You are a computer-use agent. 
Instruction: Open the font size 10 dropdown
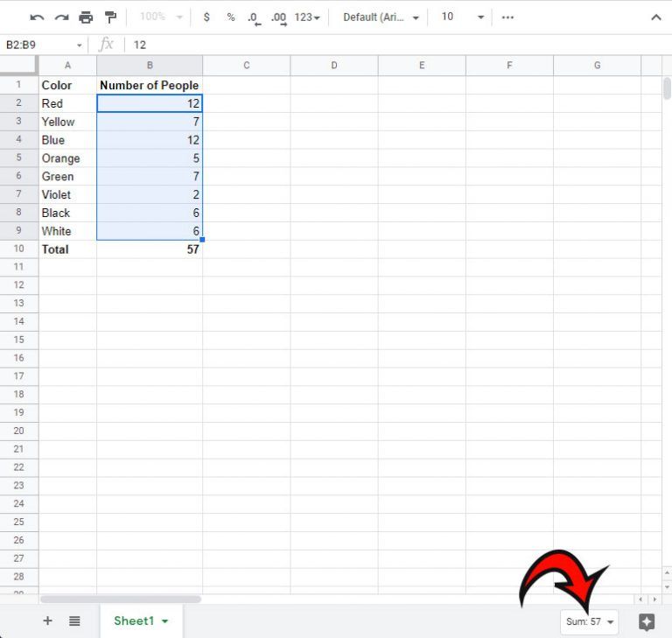[462, 18]
